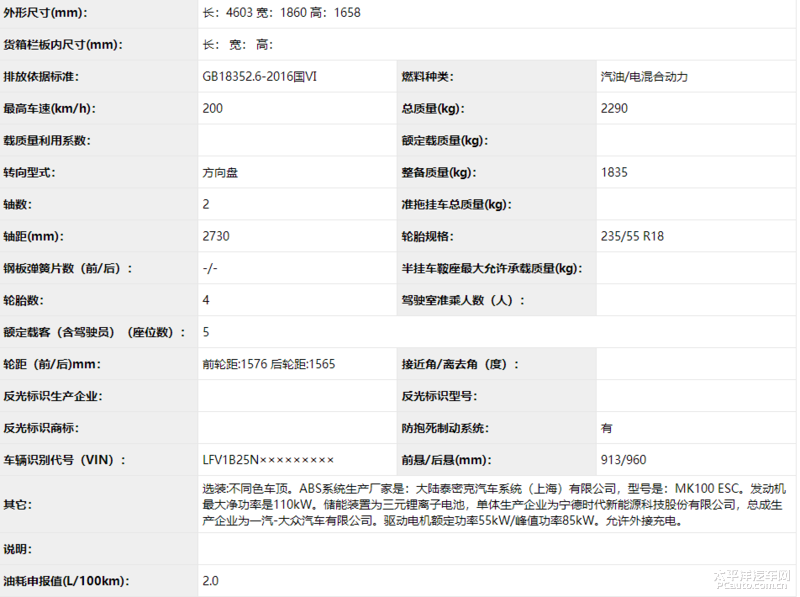This screenshot has height=597, width=800.
Task: Select the 轮胎数 value 4
Action: pos(206,300)
